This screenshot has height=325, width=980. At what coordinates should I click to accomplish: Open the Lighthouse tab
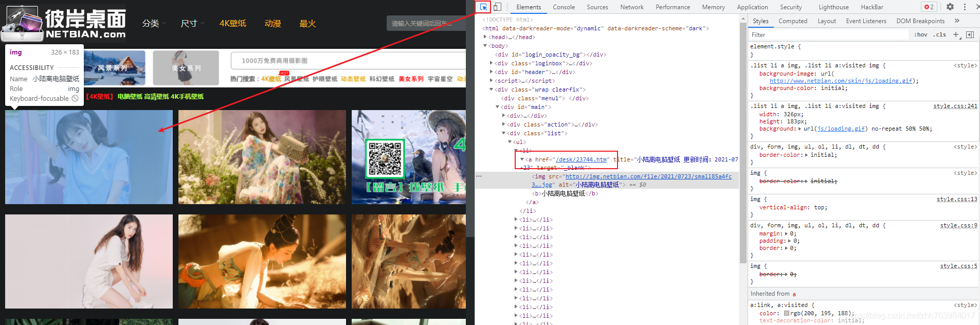click(833, 7)
